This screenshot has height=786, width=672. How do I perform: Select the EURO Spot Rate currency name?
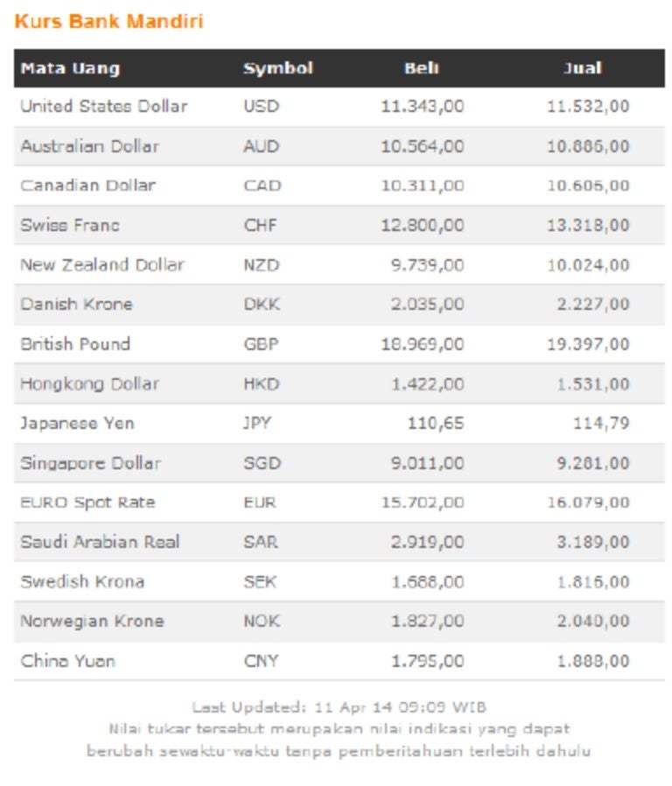pyautogui.click(x=87, y=502)
